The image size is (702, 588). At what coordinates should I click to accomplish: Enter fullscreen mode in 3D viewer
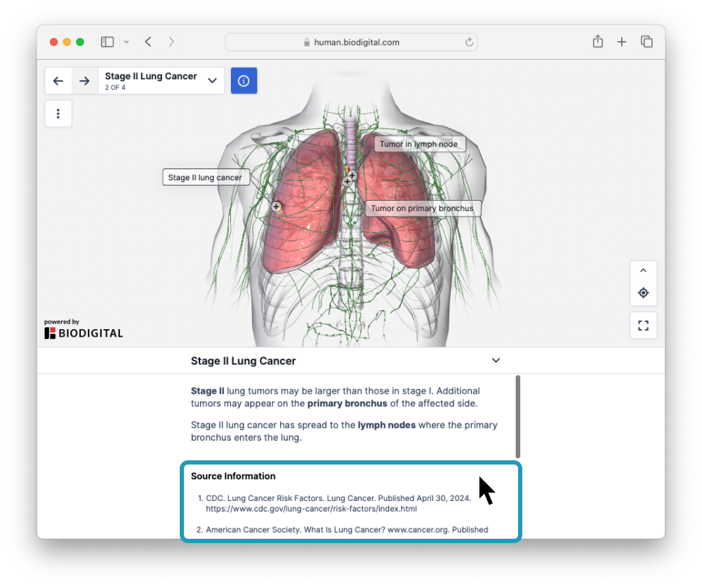pos(643,326)
